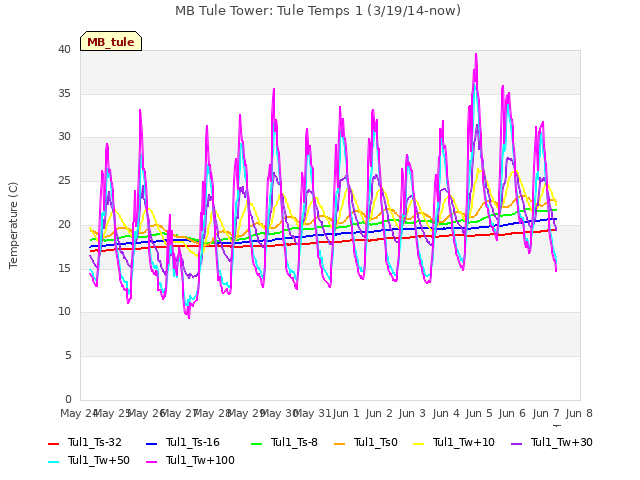Click the 40 y-axis tick label
The width and height of the screenshot is (640, 480).
[x=64, y=49]
